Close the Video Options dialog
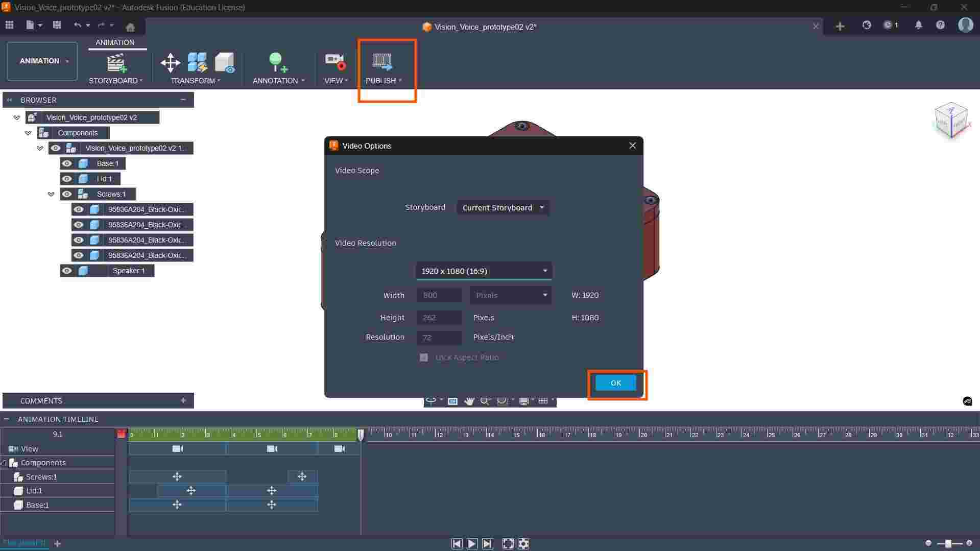Screen dimensions: 980x551 click(633, 146)
